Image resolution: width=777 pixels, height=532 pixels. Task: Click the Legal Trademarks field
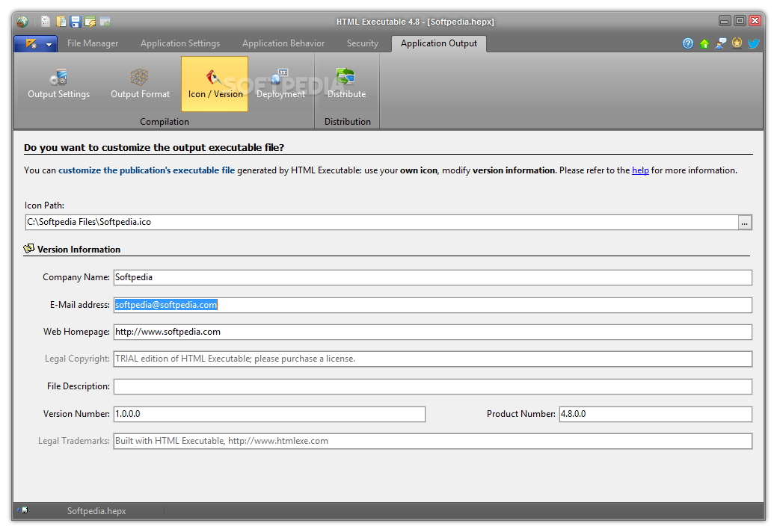(x=432, y=441)
